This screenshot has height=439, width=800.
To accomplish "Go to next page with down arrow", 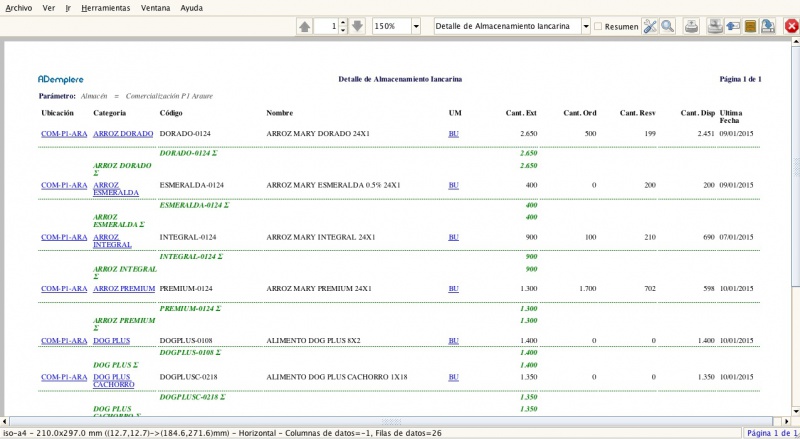I will point(357,26).
